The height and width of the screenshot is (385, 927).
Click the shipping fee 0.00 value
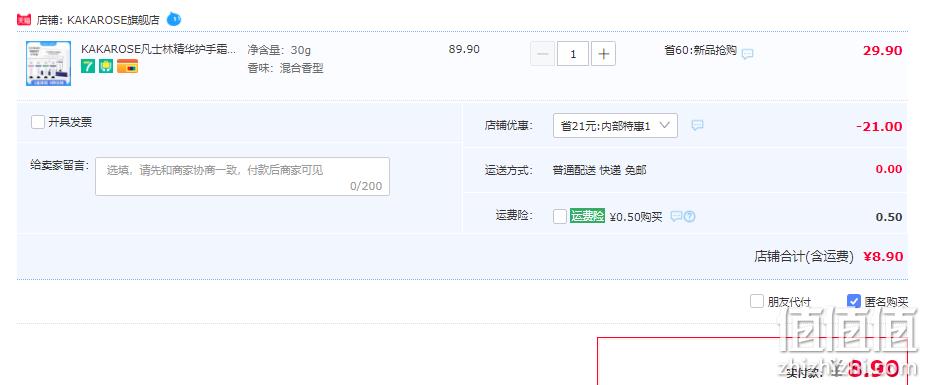[x=889, y=169]
